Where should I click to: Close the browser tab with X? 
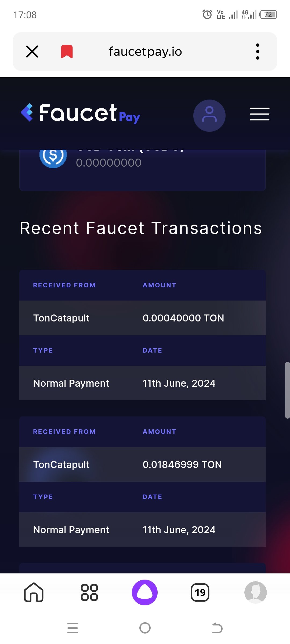pos(32,52)
